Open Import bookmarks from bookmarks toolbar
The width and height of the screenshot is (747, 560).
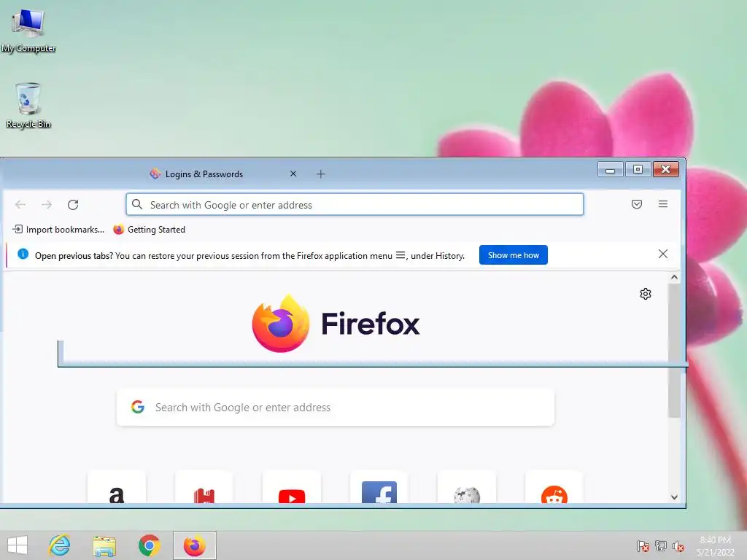click(x=58, y=230)
